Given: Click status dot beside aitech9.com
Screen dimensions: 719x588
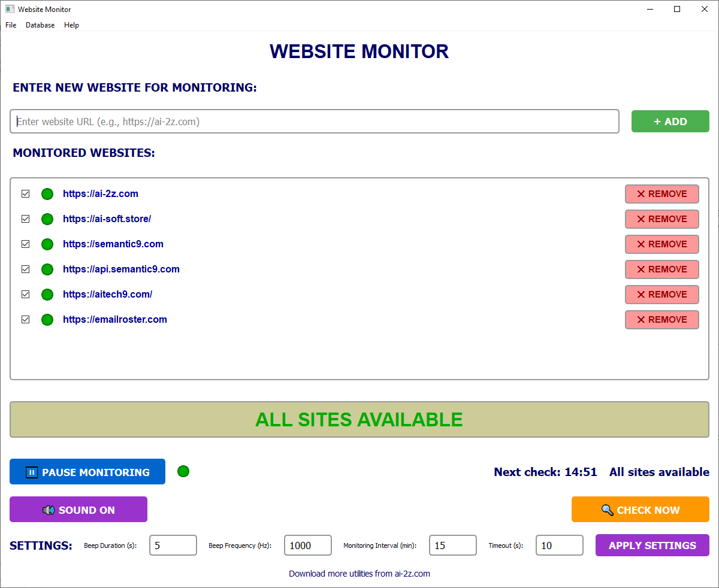Looking at the screenshot, I should click(x=47, y=295).
